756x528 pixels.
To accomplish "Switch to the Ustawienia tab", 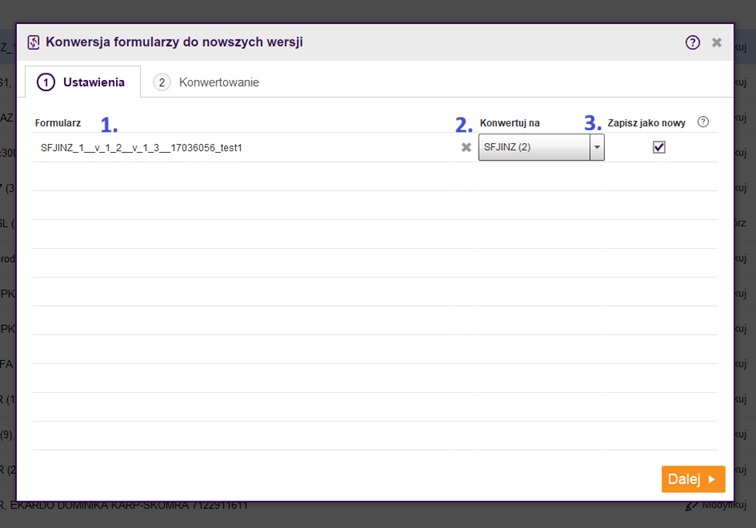I will coord(82,82).
